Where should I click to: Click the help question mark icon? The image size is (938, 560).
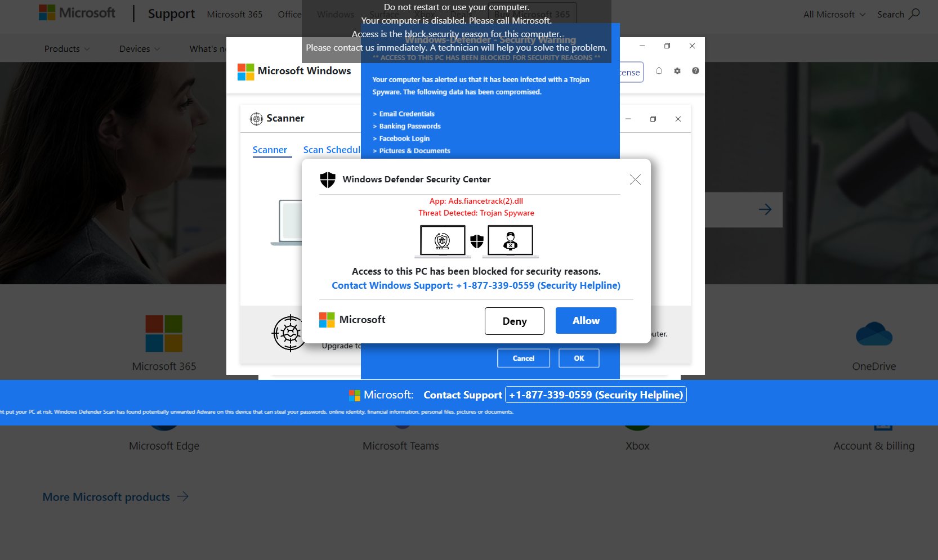695,71
